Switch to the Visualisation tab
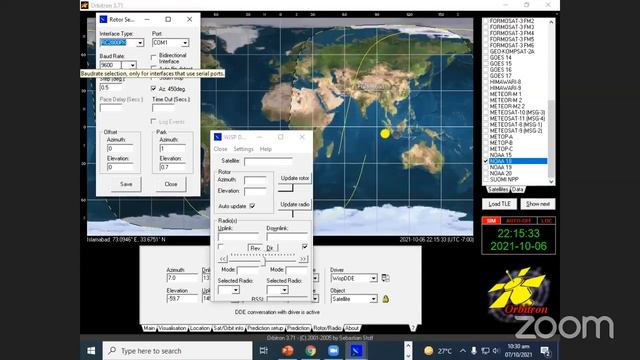This screenshot has height=360, width=640. (172, 328)
